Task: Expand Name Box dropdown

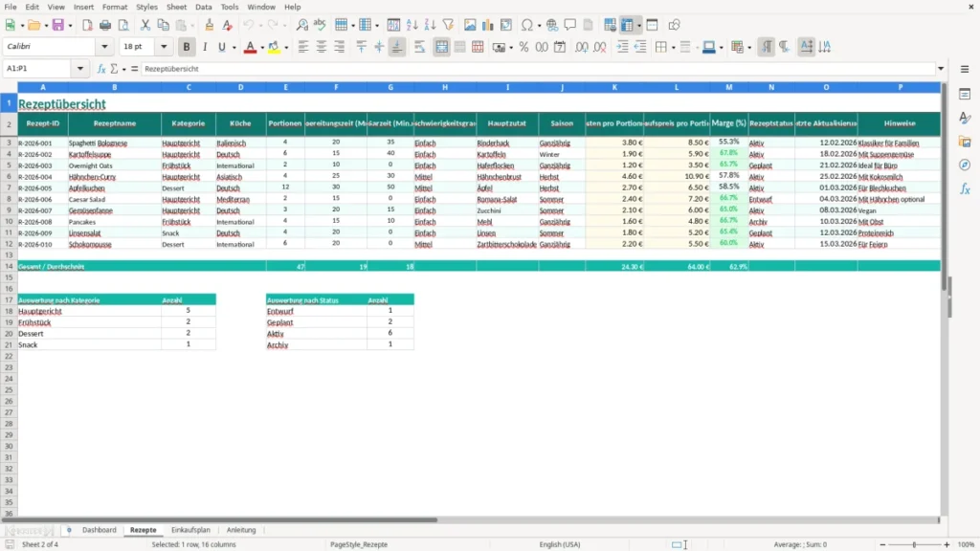Action: (80, 69)
